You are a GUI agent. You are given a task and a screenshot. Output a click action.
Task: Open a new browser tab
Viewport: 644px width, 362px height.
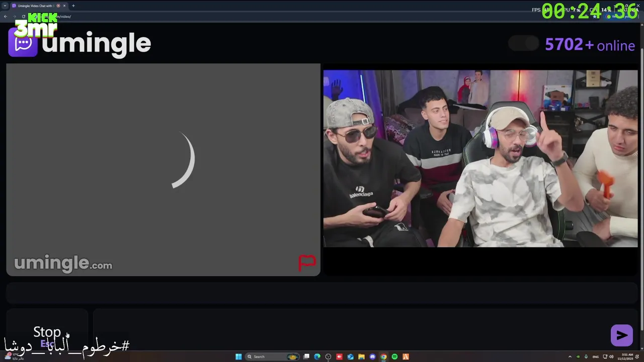[x=73, y=6]
